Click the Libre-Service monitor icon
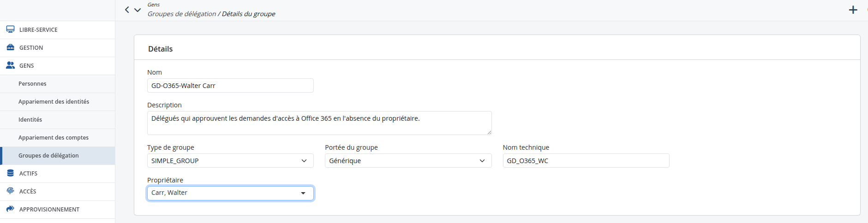868x223 pixels. (x=10, y=29)
